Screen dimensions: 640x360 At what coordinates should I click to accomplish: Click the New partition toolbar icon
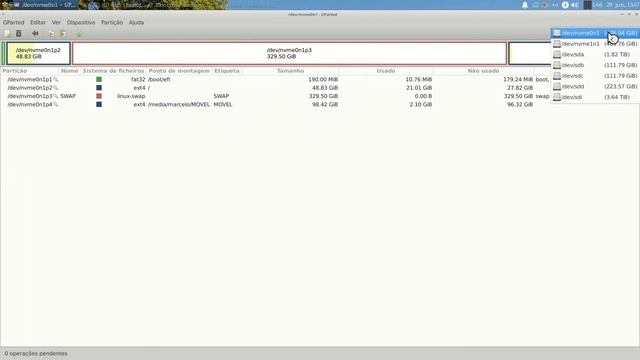(7, 33)
